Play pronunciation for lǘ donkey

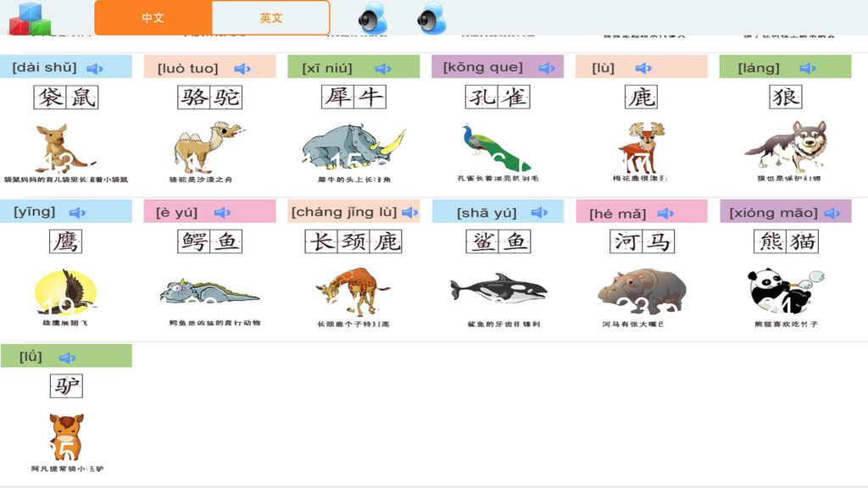coord(68,358)
